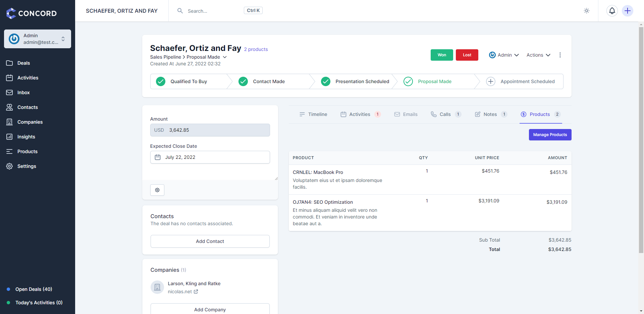Open the three-dot more options menu
The image size is (644, 314).
(560, 55)
